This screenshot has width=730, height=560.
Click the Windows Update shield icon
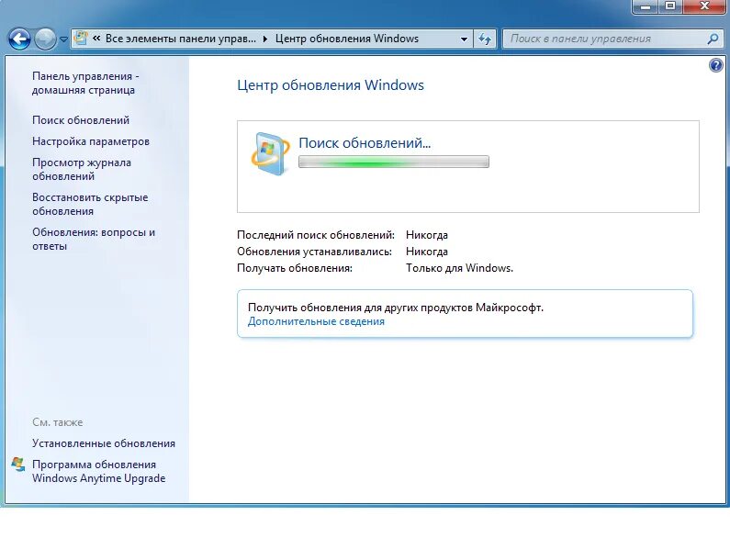pyautogui.click(x=270, y=153)
